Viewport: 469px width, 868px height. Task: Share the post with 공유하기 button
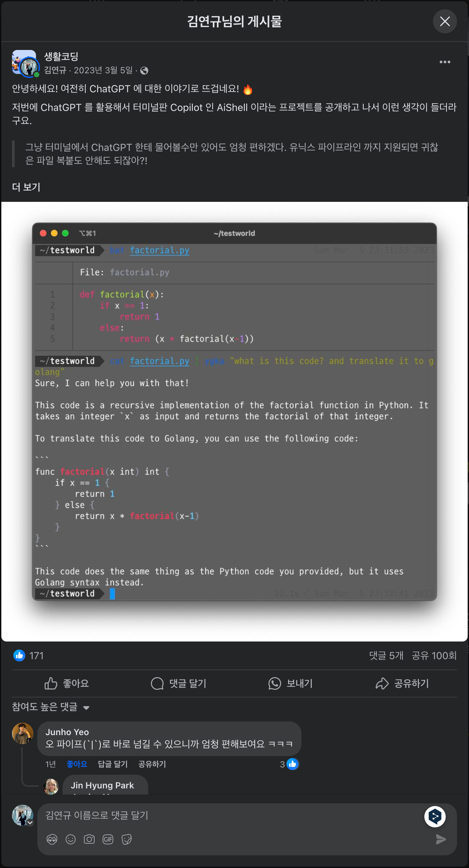pyautogui.click(x=402, y=683)
